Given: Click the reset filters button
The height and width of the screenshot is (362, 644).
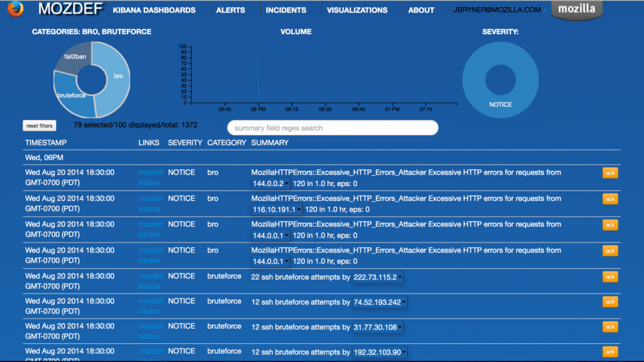Looking at the screenshot, I should click(39, 125).
